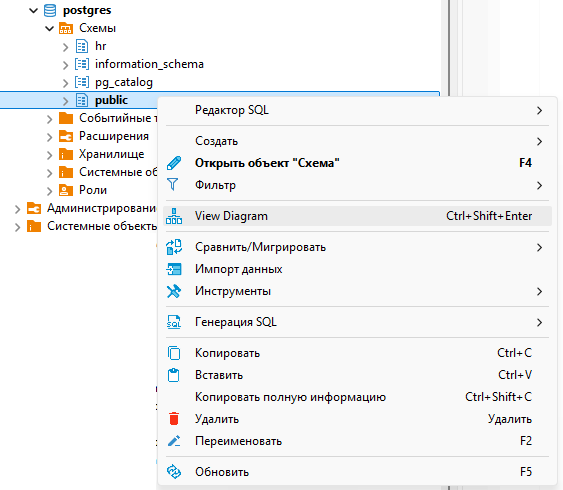Click the import icon next to Импорт данных
This screenshot has height=490, width=563.
point(174,269)
